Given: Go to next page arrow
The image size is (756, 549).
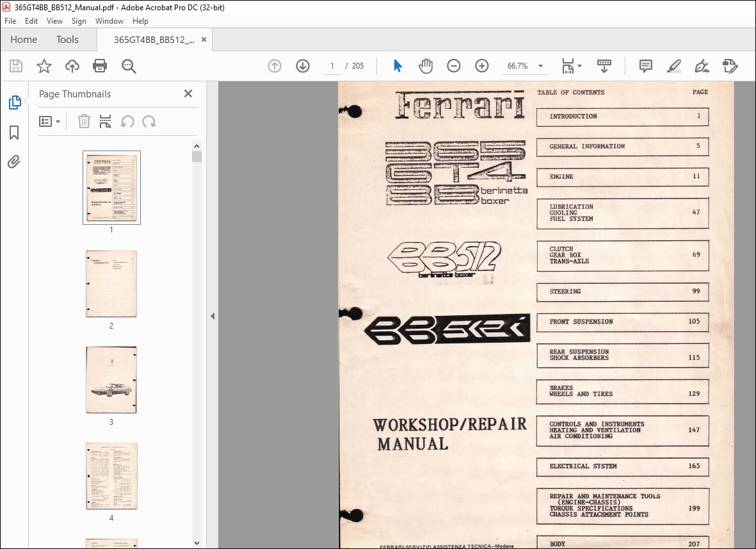Looking at the screenshot, I should click(303, 65).
